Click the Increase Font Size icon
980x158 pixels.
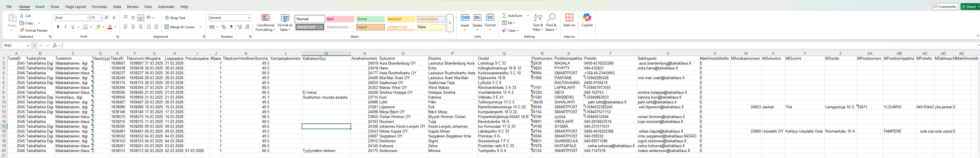107,18
